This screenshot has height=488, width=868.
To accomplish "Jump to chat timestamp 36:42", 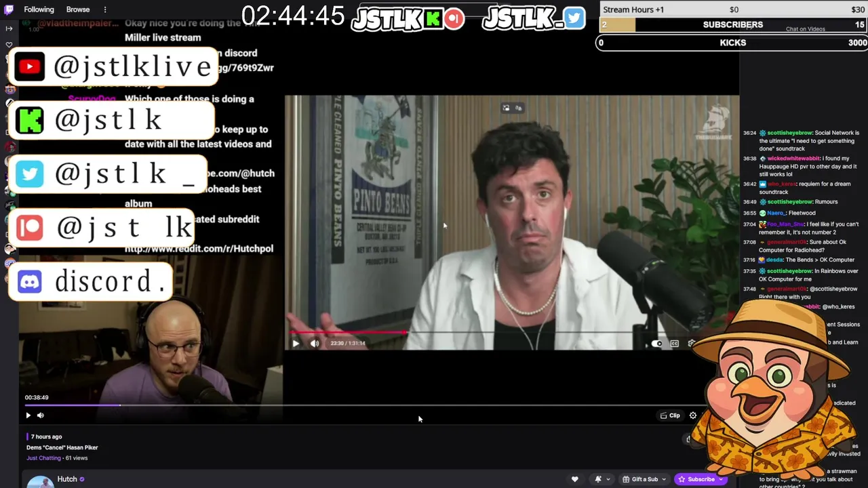I will click(x=749, y=184).
